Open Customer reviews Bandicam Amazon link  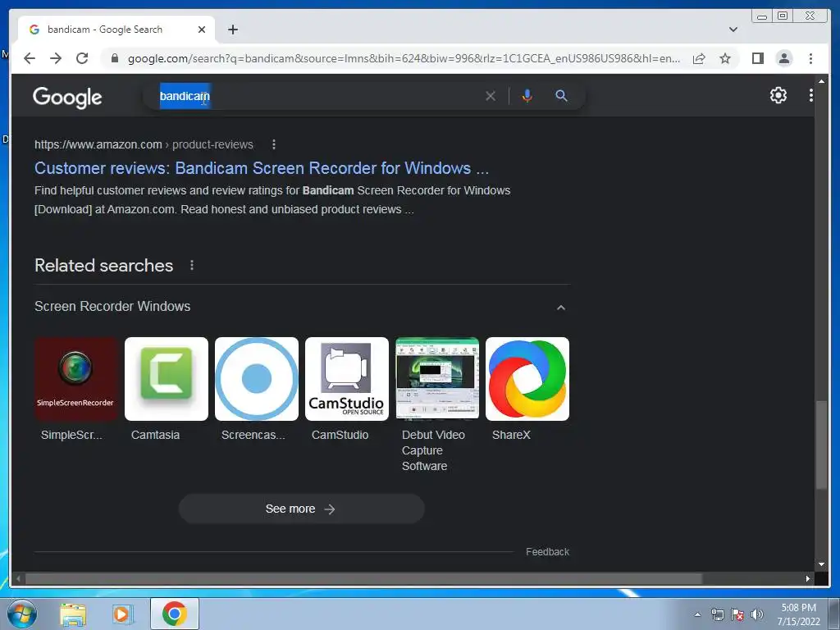tap(262, 168)
